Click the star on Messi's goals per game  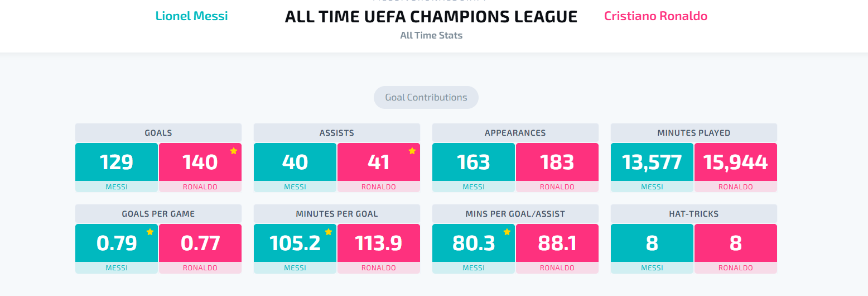coord(150,232)
